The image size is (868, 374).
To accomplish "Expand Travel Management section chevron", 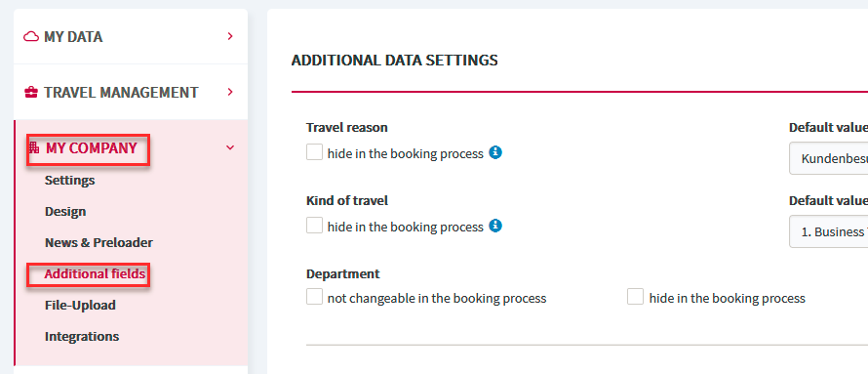I will click(x=230, y=92).
